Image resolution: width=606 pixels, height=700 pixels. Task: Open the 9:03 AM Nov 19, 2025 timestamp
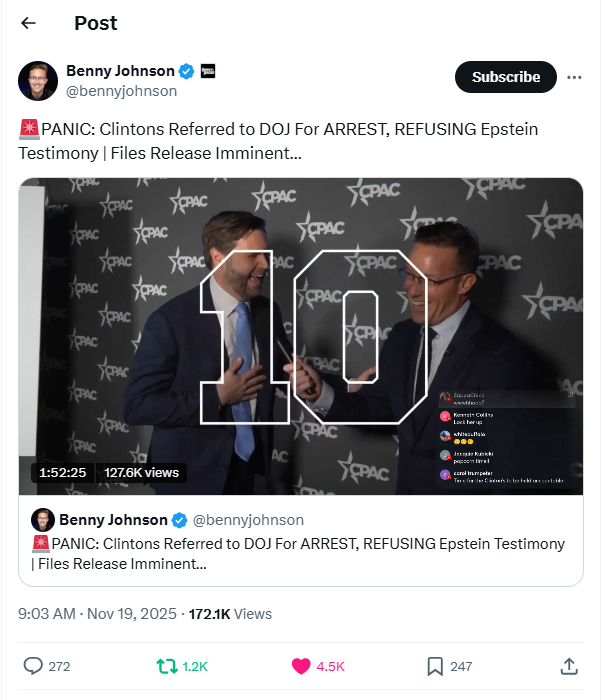(x=97, y=613)
